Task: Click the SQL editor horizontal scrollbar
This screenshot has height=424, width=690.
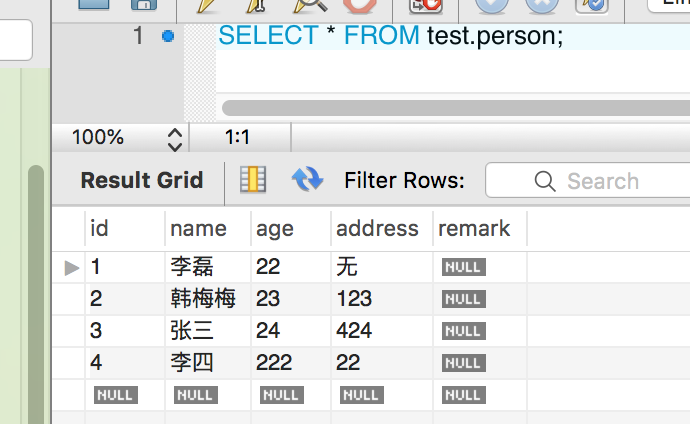Action: pyautogui.click(x=456, y=108)
